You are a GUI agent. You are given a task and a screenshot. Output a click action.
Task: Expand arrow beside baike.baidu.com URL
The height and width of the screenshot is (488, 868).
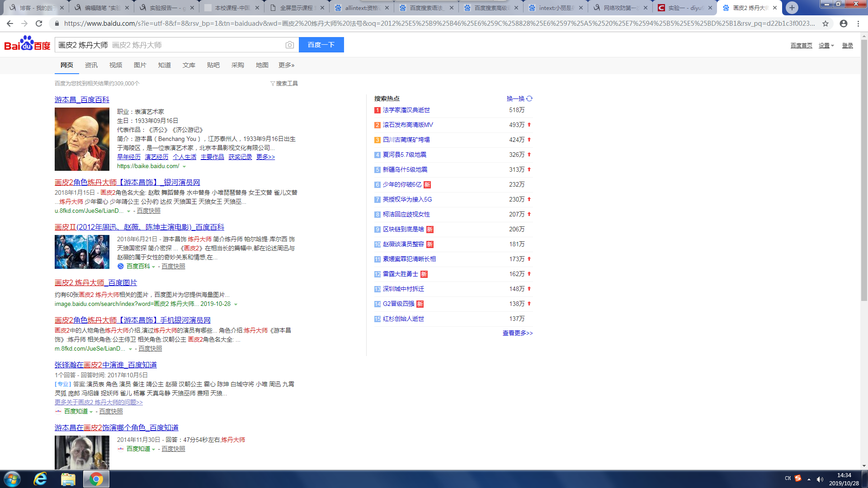click(x=184, y=167)
